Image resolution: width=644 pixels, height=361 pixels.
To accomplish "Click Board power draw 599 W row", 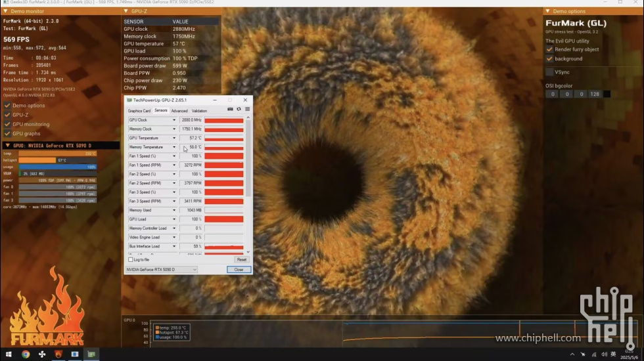I will tap(172, 66).
